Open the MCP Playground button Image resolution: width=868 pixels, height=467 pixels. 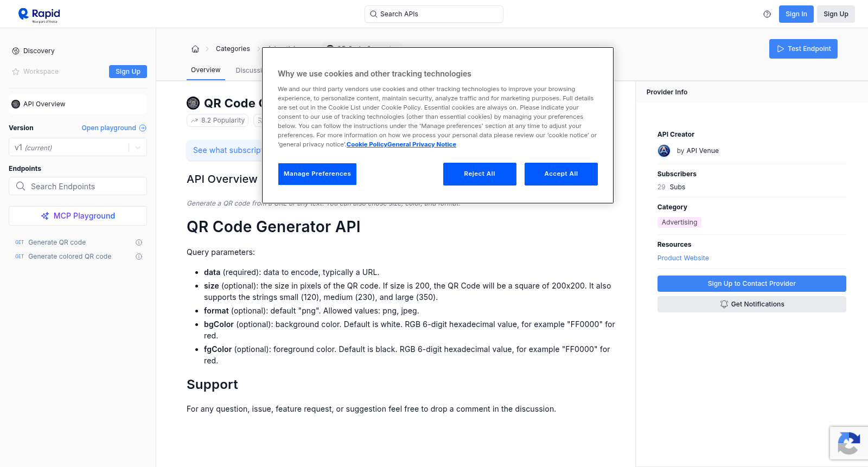pyautogui.click(x=78, y=216)
